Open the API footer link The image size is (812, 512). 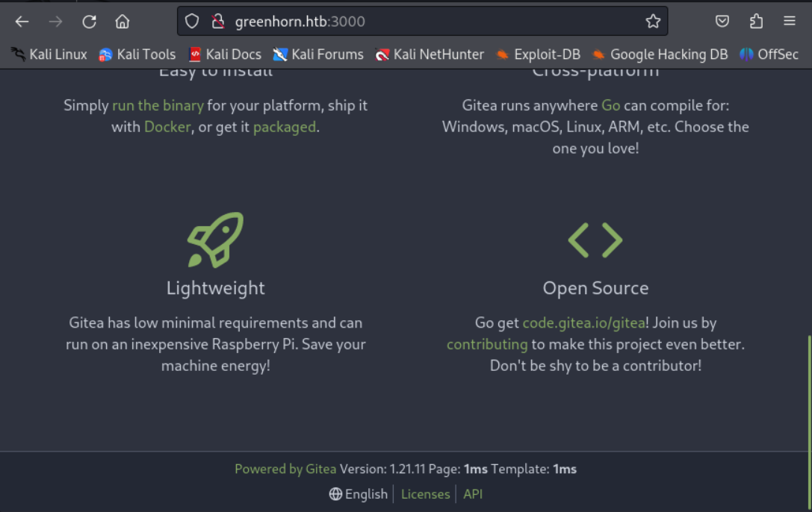[473, 494]
